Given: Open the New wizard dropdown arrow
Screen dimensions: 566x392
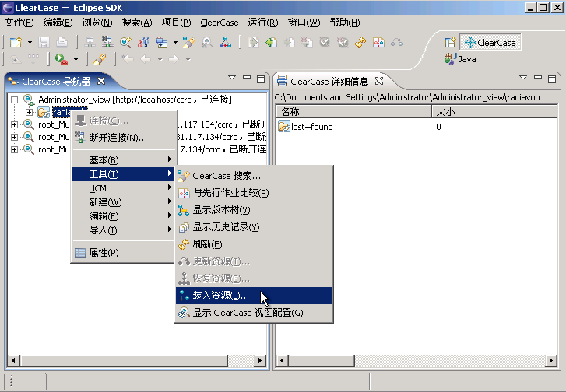Looking at the screenshot, I should tap(30, 43).
